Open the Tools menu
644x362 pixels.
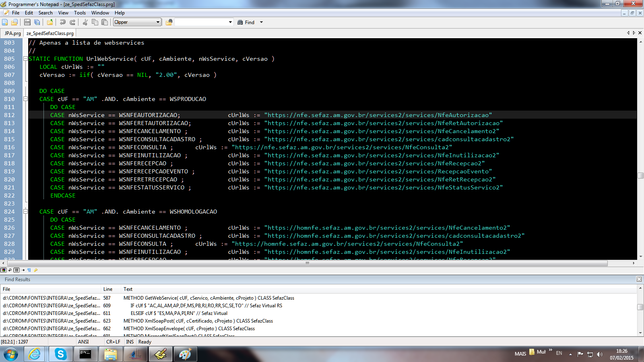80,13
